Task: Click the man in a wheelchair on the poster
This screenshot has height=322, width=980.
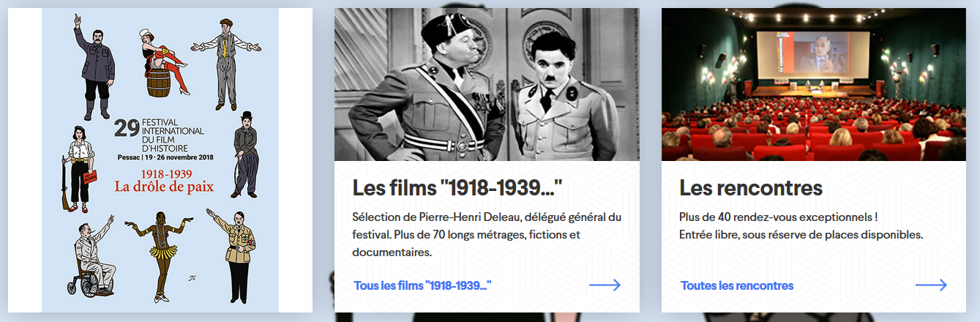Action: coord(94,256)
